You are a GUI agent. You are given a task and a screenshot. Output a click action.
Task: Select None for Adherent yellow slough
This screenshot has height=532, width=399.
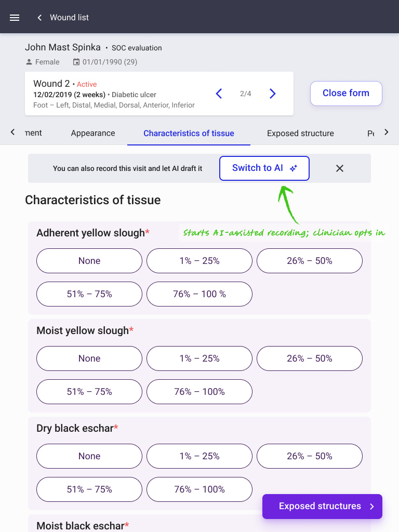89,261
